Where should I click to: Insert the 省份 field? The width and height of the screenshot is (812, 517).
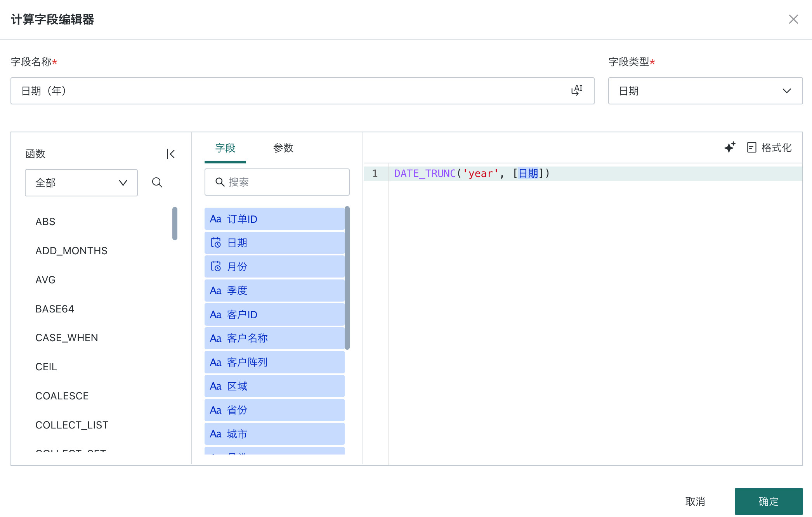(x=274, y=410)
